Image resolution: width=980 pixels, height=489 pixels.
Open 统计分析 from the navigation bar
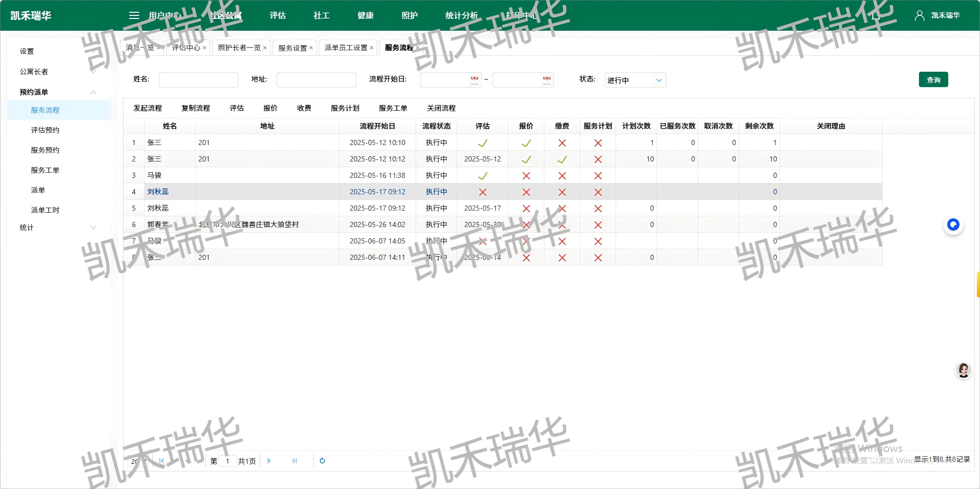[x=462, y=15]
